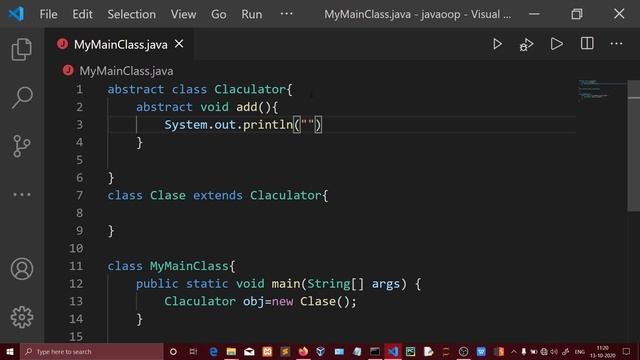Open the volume control in system tray
Image resolution: width=640 pixels, height=360 pixels.
click(554, 351)
